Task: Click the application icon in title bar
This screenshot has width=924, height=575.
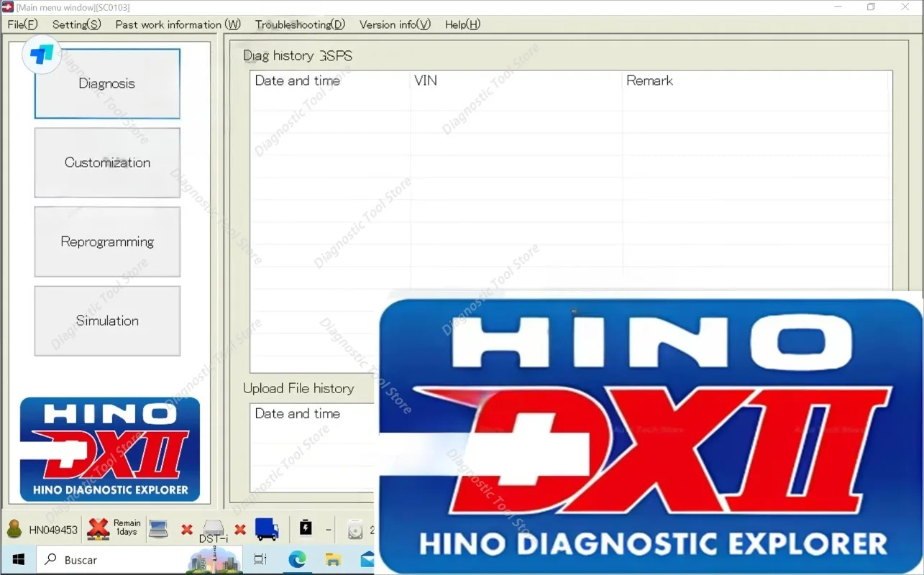Action: click(8, 6)
